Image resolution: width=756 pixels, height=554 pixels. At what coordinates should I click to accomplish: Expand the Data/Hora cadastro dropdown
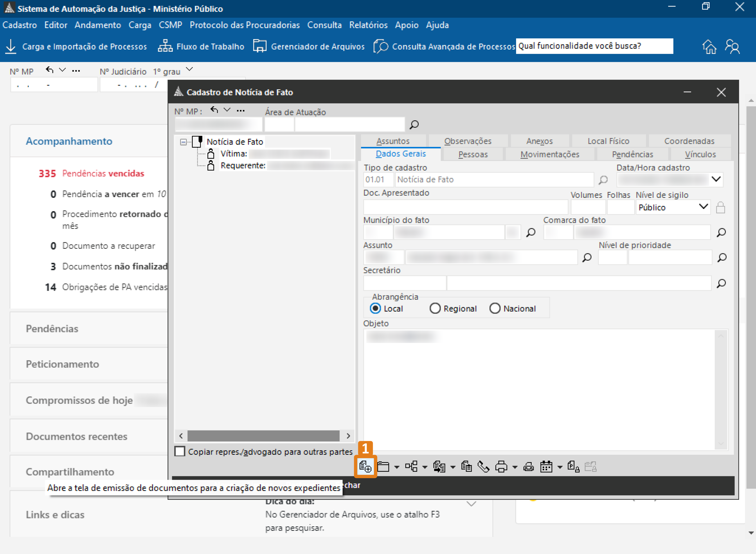(x=716, y=179)
